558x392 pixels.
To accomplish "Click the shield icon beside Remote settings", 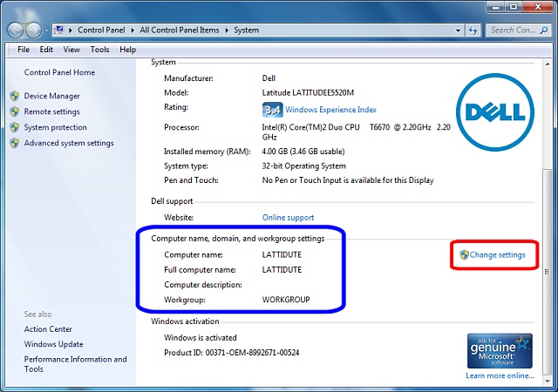I will coord(15,112).
